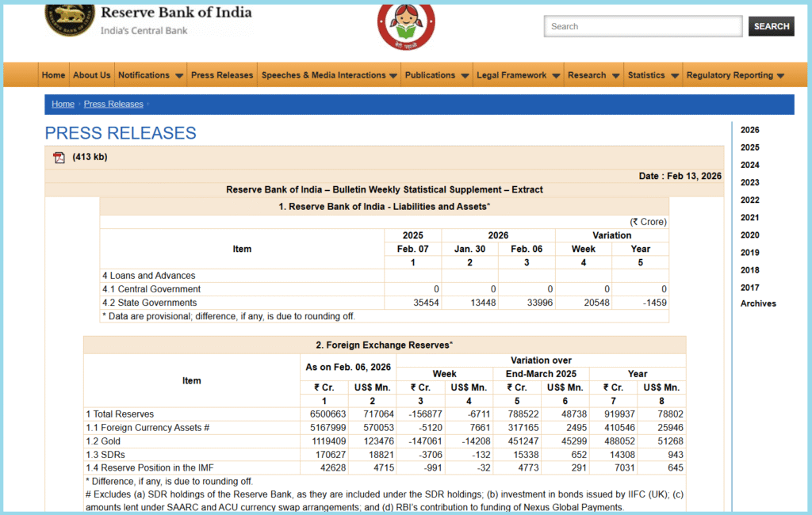Choose year 2017 from the year list
The height and width of the screenshot is (515, 812).
[749, 288]
